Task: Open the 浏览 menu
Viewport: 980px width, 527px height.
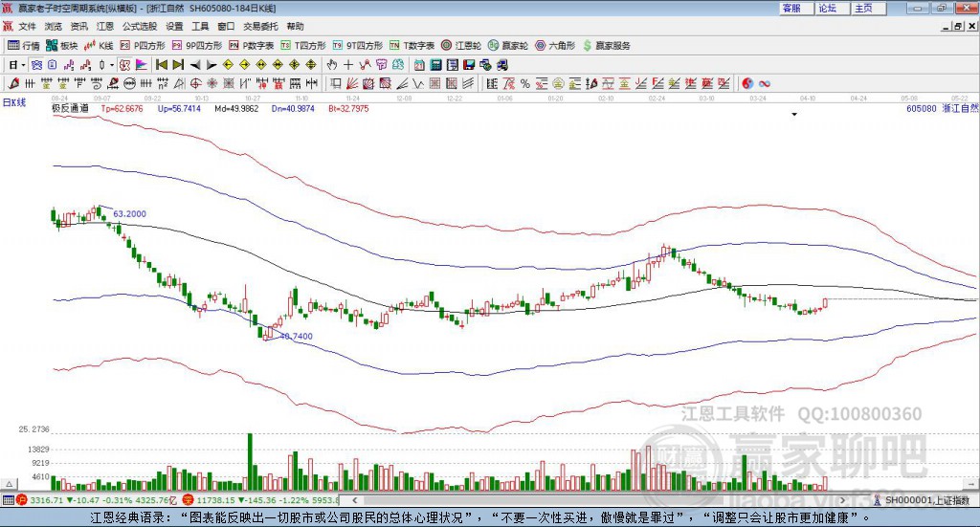Action: click(x=54, y=26)
